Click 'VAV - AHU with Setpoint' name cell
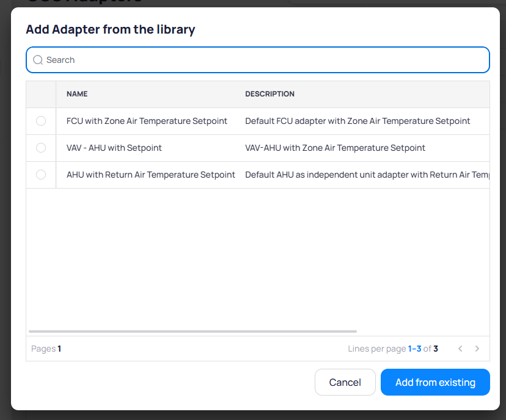Viewport: 506px width, 420px height. 114,148
